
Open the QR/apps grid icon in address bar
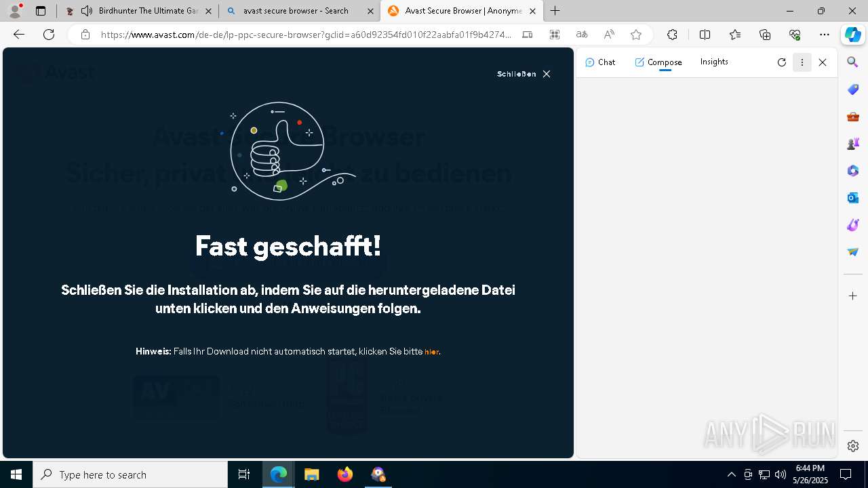click(x=555, y=35)
